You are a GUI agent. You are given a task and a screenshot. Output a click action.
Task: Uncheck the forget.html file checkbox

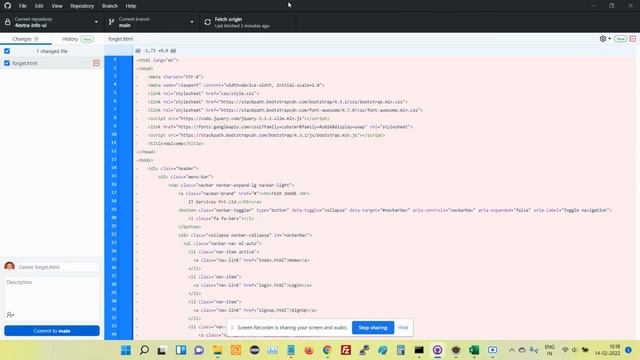(7, 63)
